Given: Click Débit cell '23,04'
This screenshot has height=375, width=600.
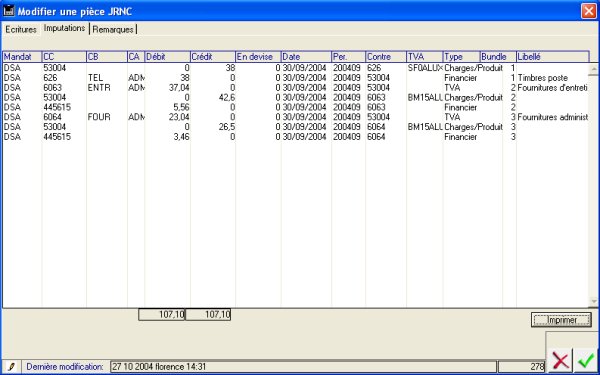Looking at the screenshot, I should pyautogui.click(x=179, y=117).
